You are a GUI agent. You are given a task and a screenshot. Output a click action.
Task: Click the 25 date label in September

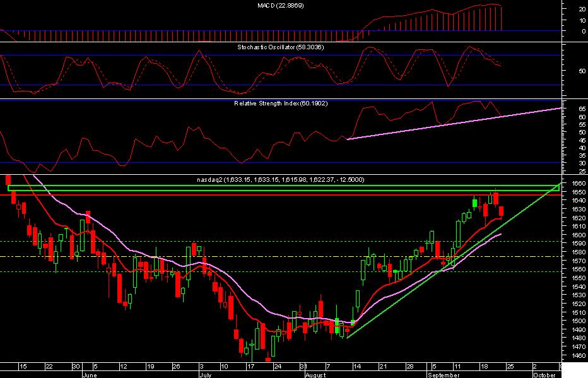coord(510,367)
